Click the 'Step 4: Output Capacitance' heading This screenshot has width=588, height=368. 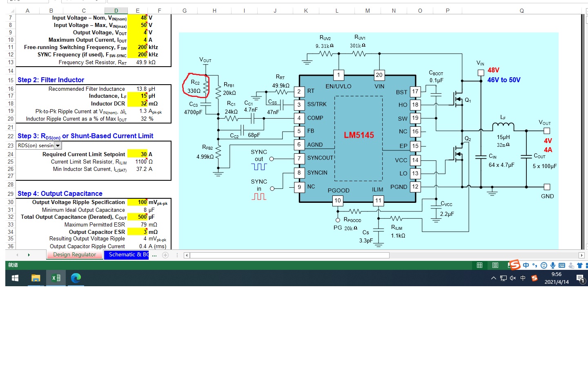[x=60, y=194]
